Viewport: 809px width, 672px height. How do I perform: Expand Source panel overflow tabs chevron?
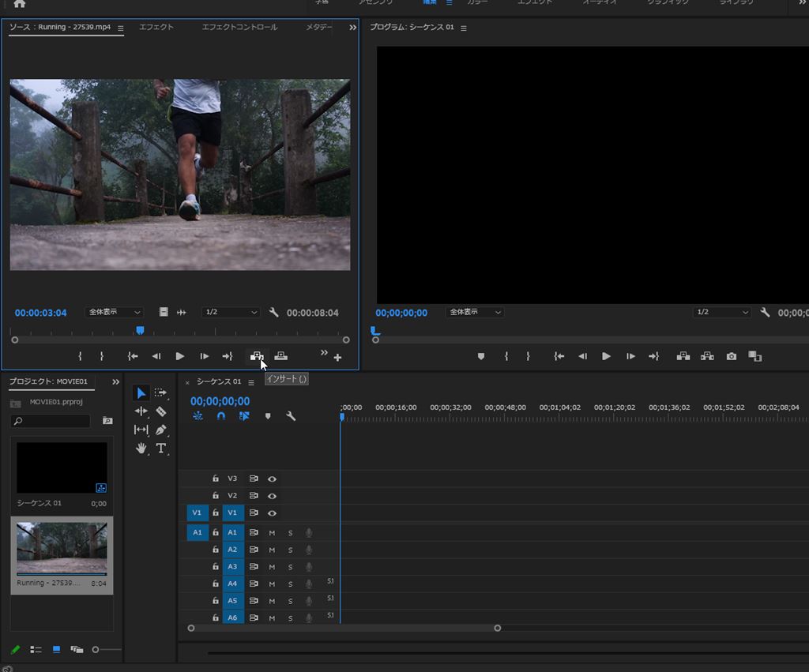point(352,28)
